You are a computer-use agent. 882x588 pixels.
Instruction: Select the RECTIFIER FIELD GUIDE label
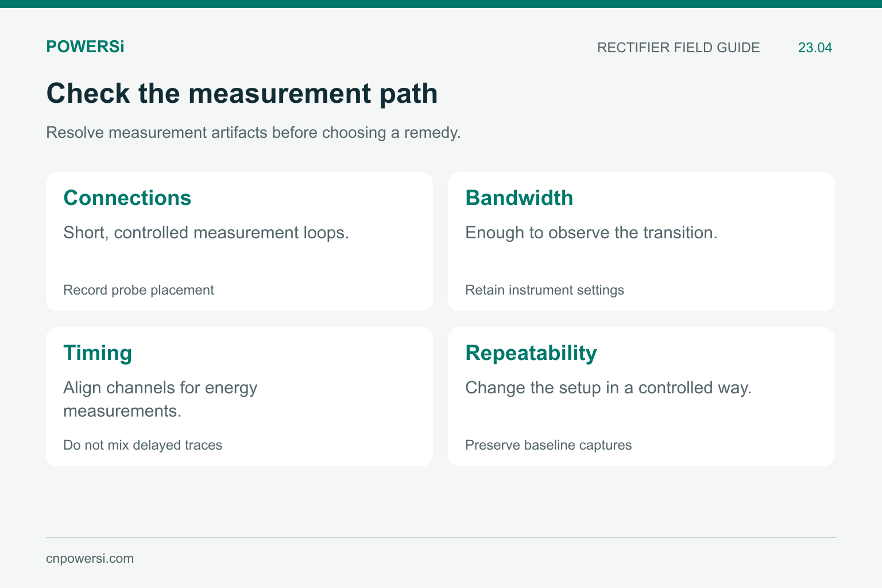[678, 48]
